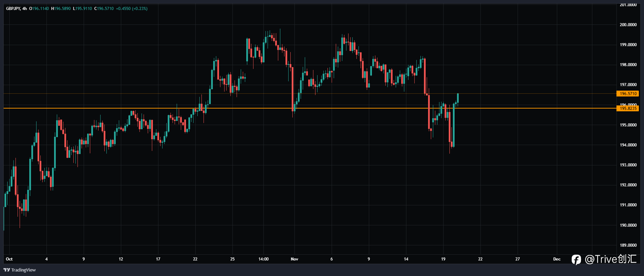This screenshot has width=644, height=276.
Task: Click the 195.0000 price axis label
Action: coord(628,125)
